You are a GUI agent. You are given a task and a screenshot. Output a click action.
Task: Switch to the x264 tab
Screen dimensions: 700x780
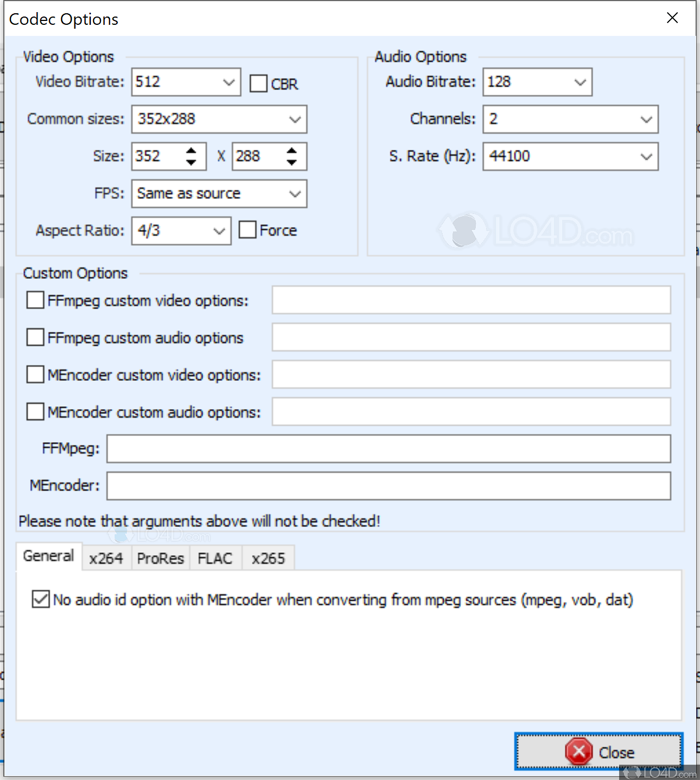click(x=106, y=558)
